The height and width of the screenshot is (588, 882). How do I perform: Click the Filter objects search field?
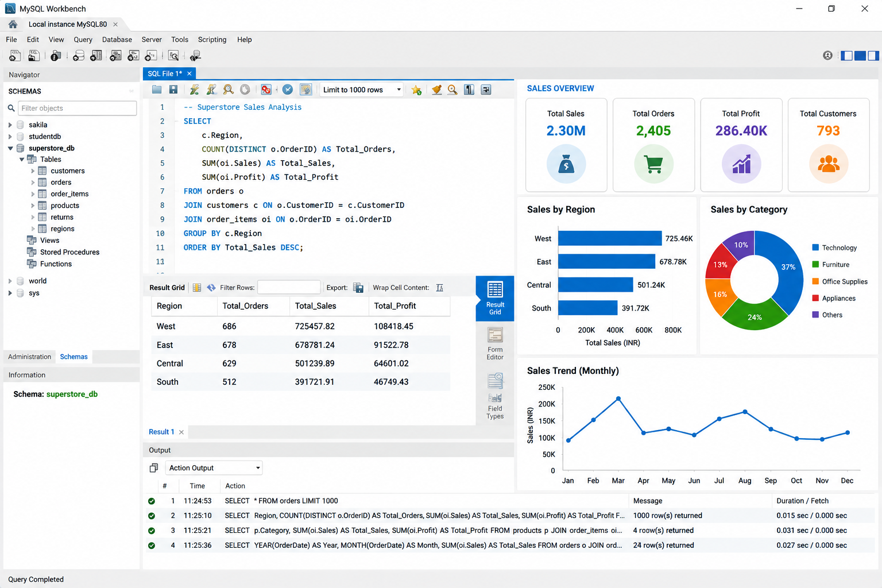point(78,108)
